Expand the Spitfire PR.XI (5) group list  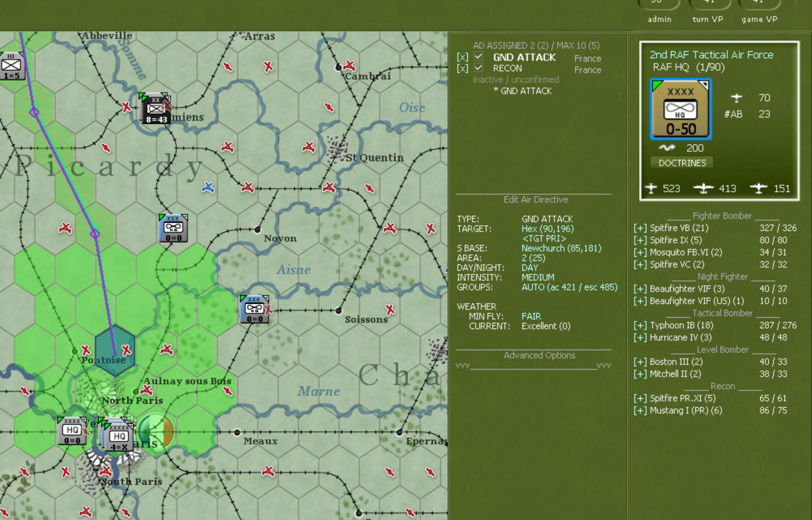[640, 398]
